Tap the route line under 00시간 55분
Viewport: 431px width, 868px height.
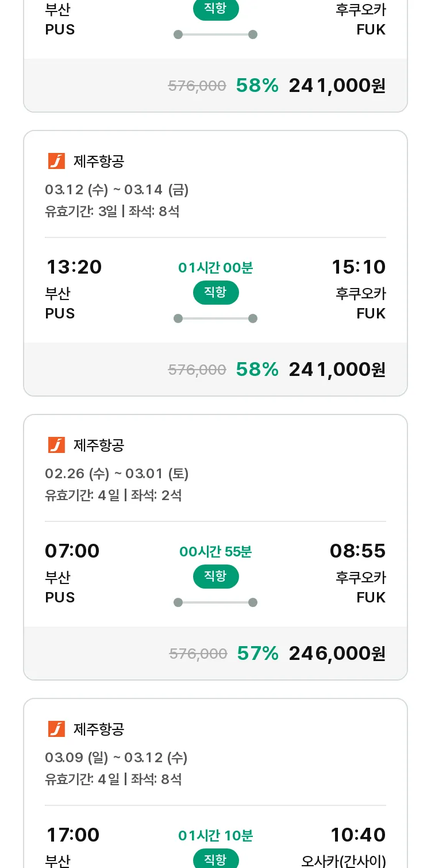(215, 602)
